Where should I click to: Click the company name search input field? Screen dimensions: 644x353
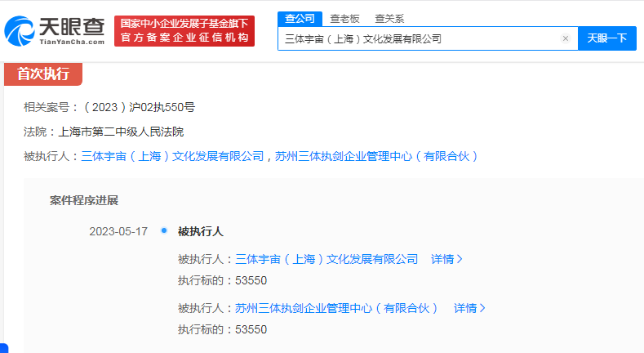click(x=416, y=38)
